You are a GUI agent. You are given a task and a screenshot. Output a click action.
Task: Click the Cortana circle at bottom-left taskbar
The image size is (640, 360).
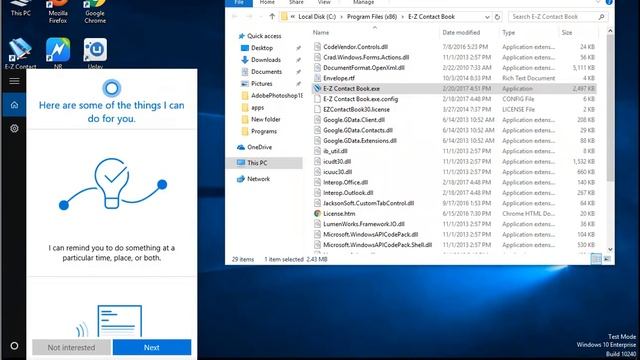coord(14,346)
